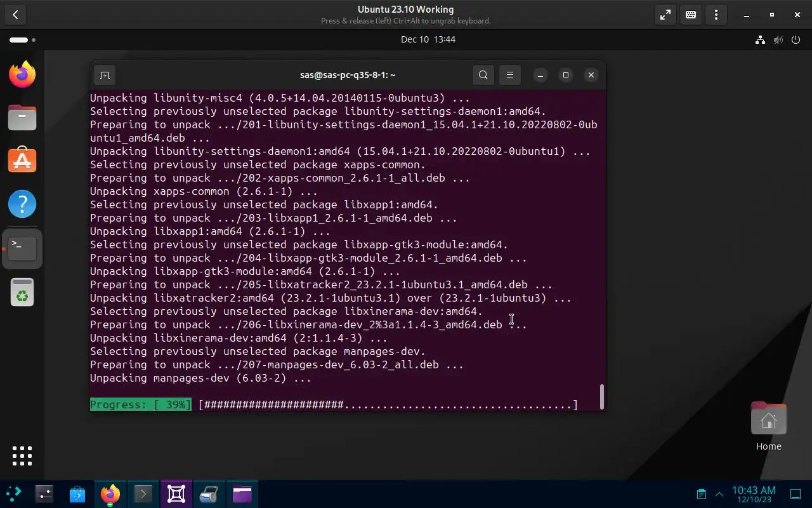812x508 pixels.
Task: Open a new tab in the terminal
Action: pos(105,75)
